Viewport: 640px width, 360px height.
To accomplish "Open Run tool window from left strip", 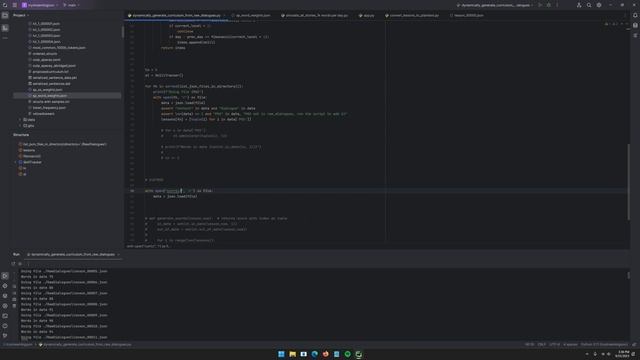I will [x=5, y=276].
